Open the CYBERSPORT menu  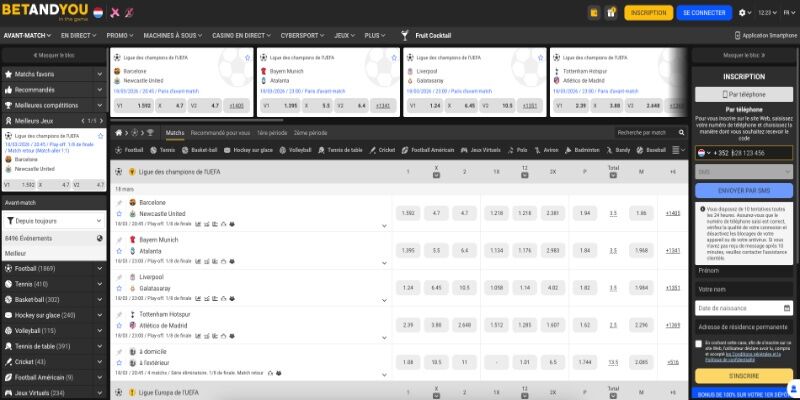(302, 36)
